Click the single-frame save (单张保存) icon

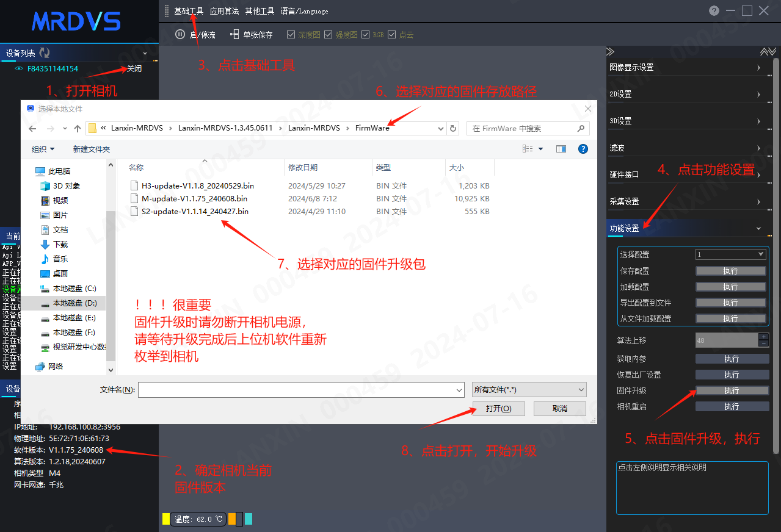click(234, 35)
